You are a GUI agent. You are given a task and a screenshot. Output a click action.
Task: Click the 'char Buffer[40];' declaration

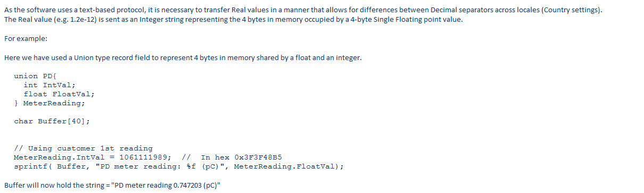52,121
